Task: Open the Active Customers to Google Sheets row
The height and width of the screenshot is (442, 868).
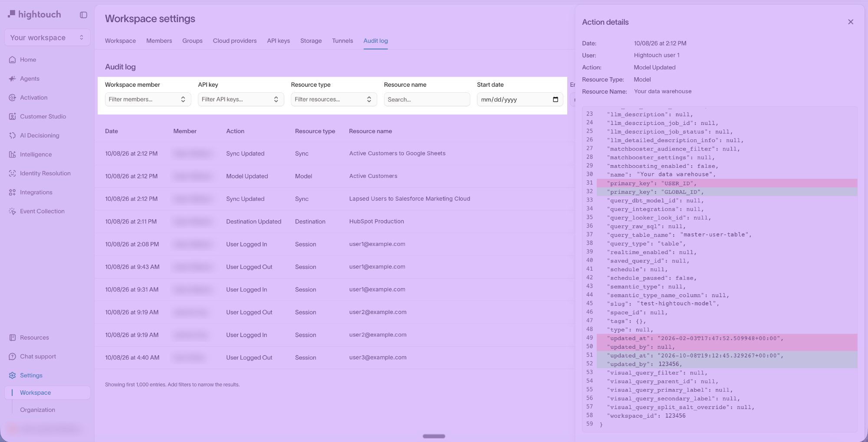Action: click(x=335, y=154)
